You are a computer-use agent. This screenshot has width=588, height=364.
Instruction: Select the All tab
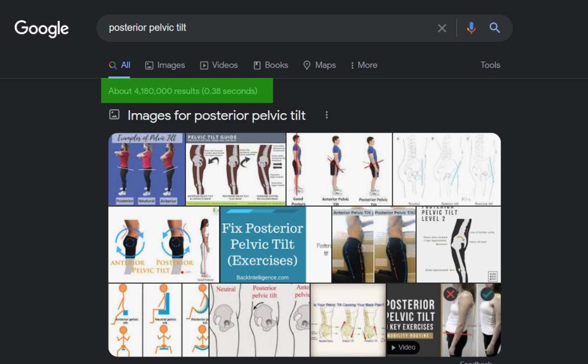click(119, 65)
